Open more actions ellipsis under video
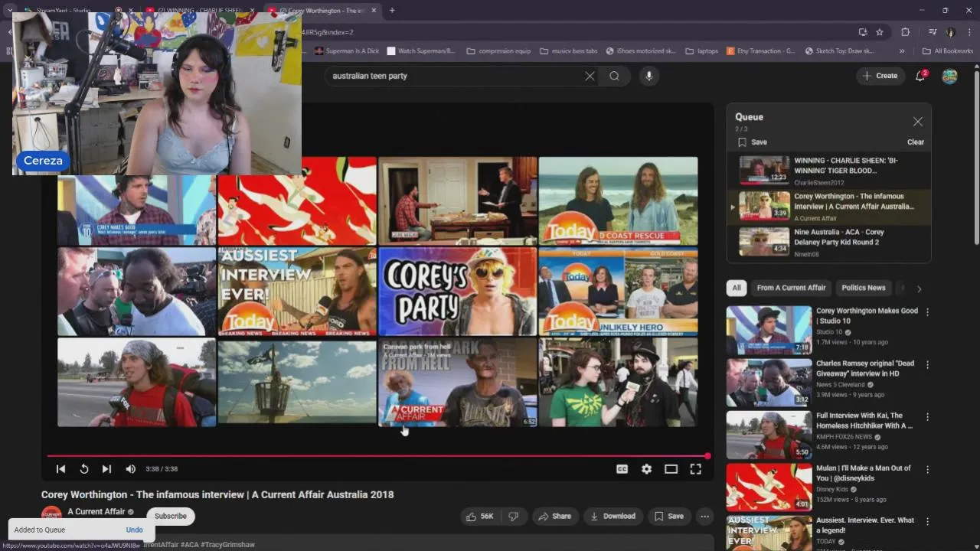 [x=704, y=517]
